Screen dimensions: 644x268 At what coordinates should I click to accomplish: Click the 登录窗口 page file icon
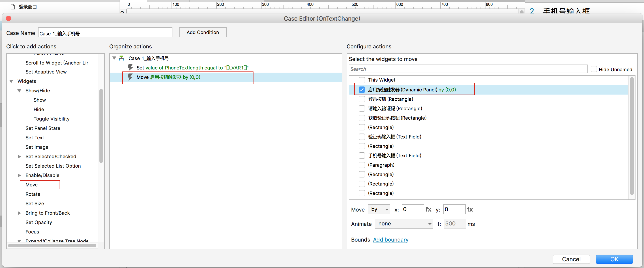[x=13, y=7]
